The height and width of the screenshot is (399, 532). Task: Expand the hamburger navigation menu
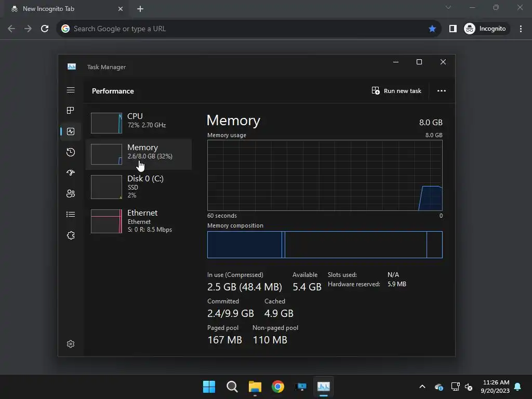[71, 90]
